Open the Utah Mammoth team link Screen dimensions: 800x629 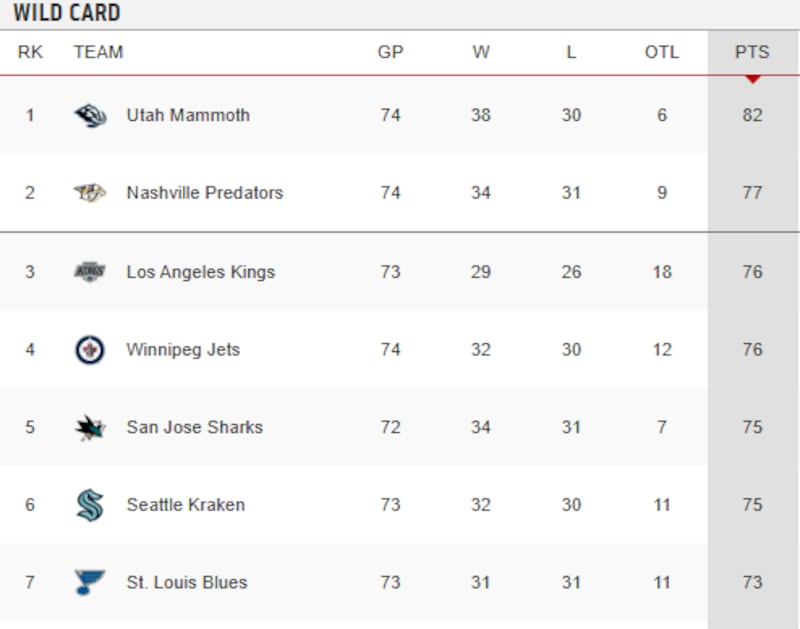pos(188,115)
